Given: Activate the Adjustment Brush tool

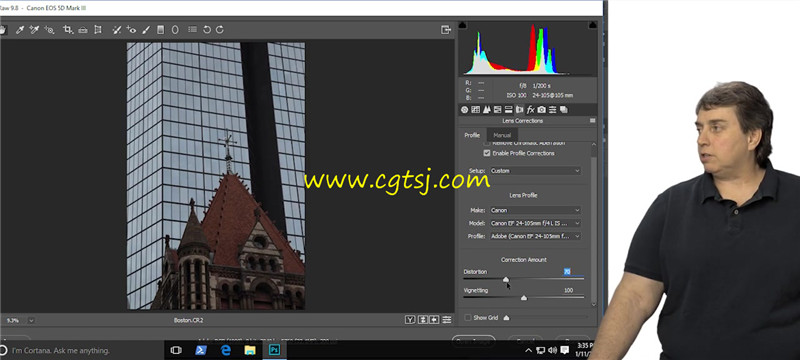Looking at the screenshot, I should coord(146,30).
